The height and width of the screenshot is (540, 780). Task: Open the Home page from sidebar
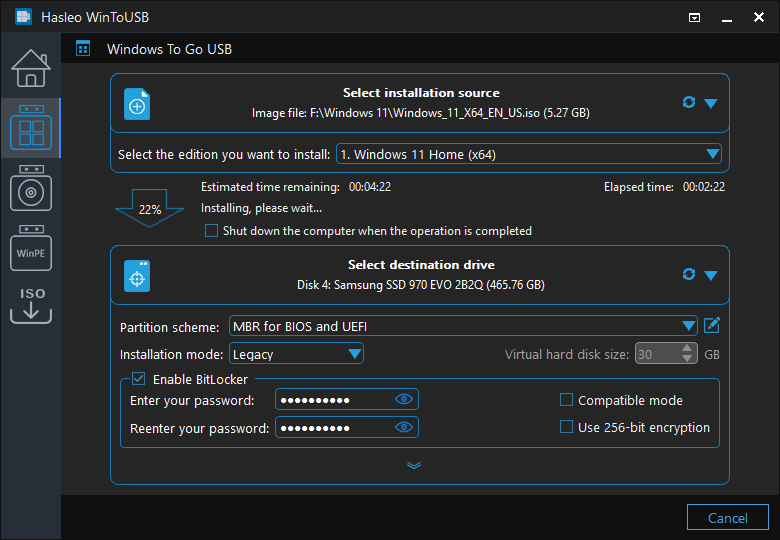point(30,67)
